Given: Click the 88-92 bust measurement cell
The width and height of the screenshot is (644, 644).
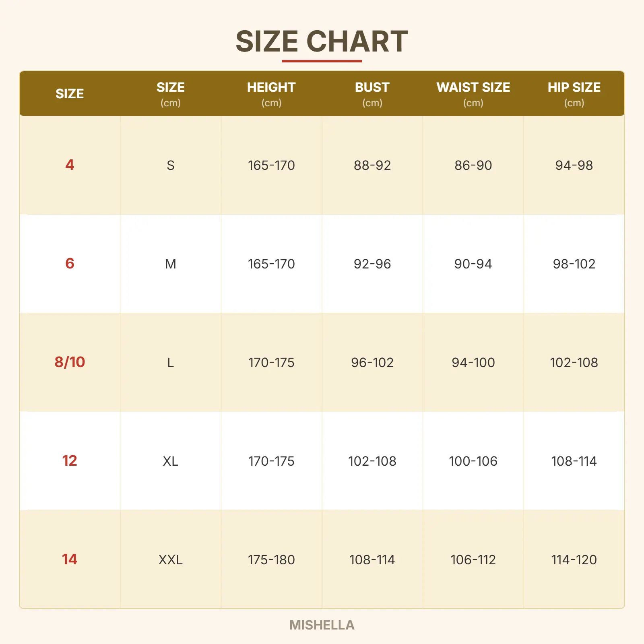Looking at the screenshot, I should point(372,165).
